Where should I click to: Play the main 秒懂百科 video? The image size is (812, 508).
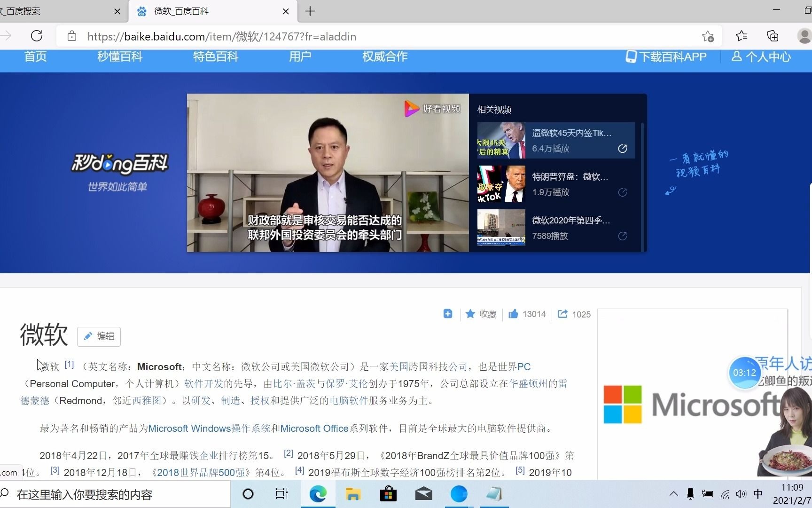[328, 173]
